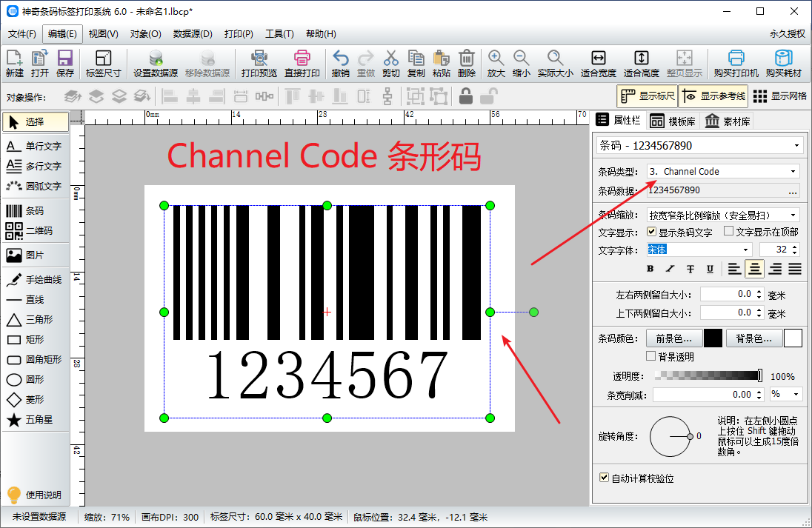Toggle 显示条码文字 checkbox
This screenshot has width=812, height=528.
(x=652, y=231)
